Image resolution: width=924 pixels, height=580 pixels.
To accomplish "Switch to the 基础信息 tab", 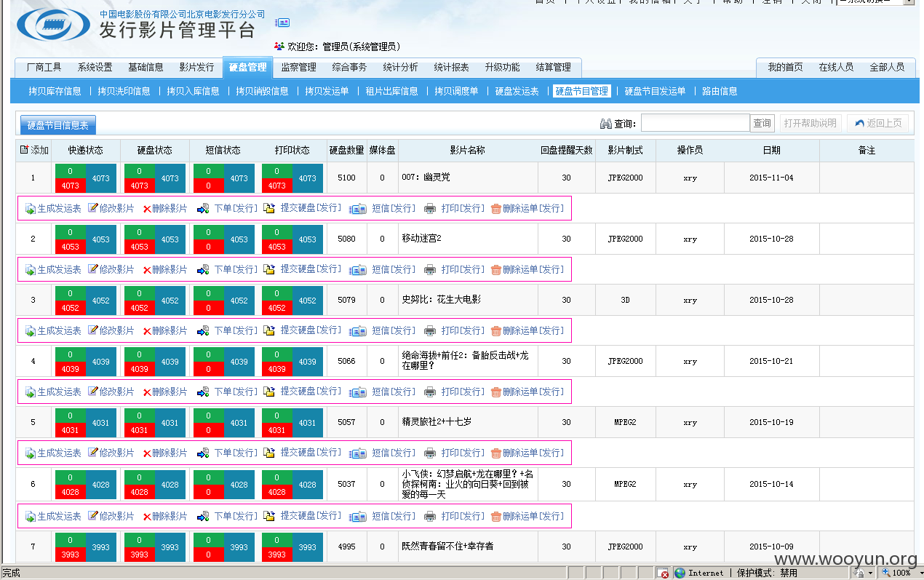I will coord(146,68).
